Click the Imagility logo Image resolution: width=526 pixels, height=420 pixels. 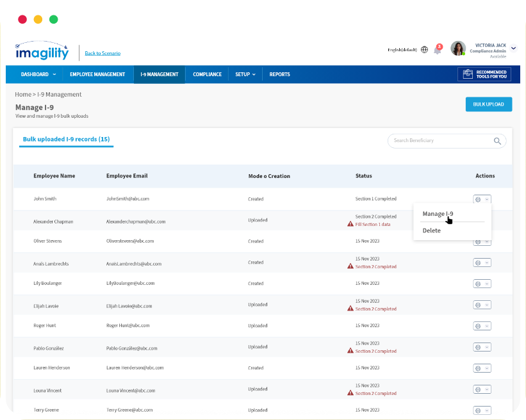click(41, 51)
